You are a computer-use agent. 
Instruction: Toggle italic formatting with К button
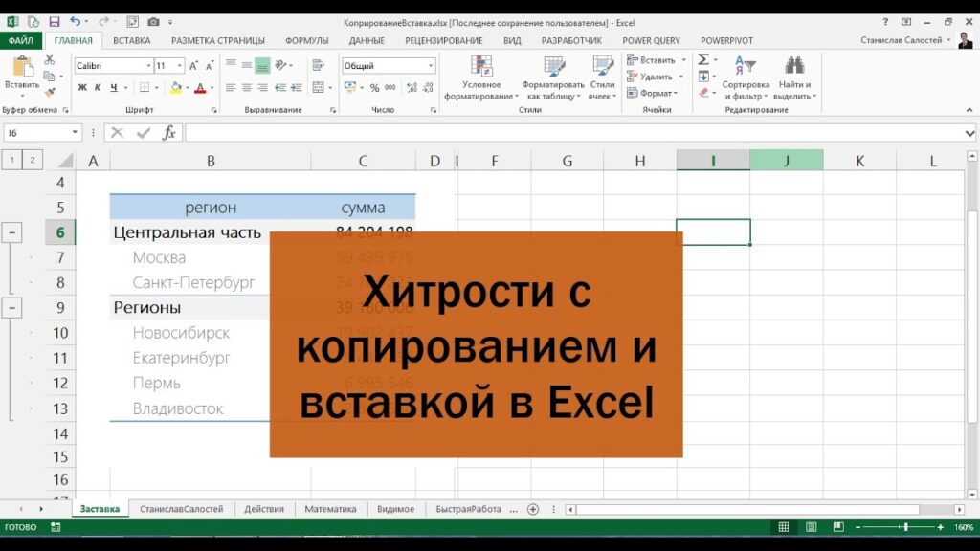(98, 88)
